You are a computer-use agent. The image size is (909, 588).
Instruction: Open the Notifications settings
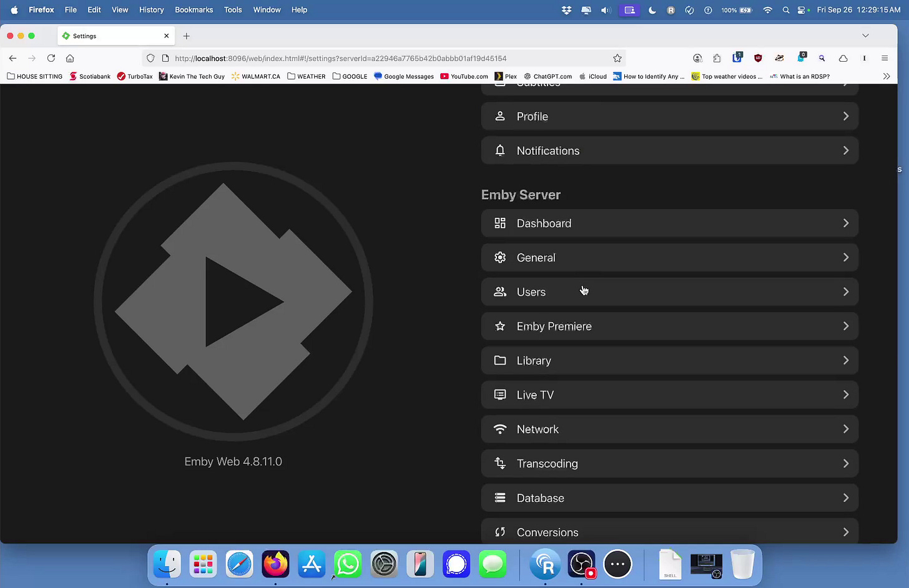[x=670, y=150]
